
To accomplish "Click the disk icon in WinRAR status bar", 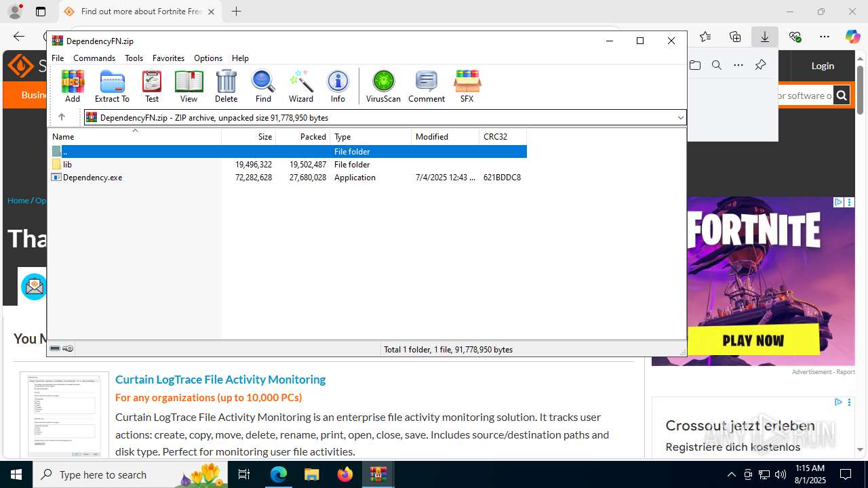I will (x=55, y=348).
